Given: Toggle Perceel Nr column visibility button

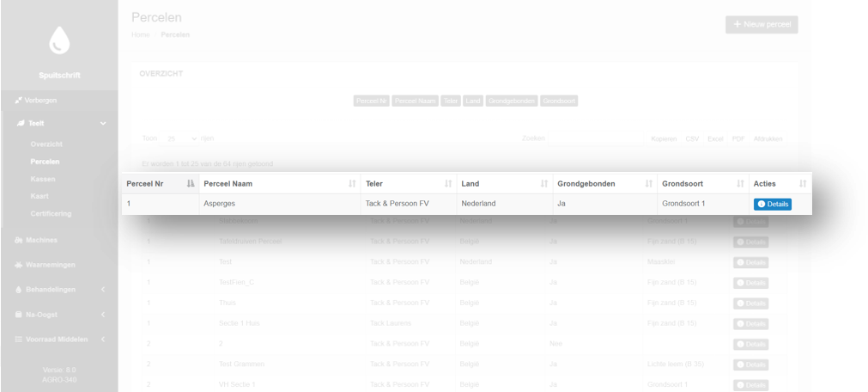Looking at the screenshot, I should coord(372,101).
